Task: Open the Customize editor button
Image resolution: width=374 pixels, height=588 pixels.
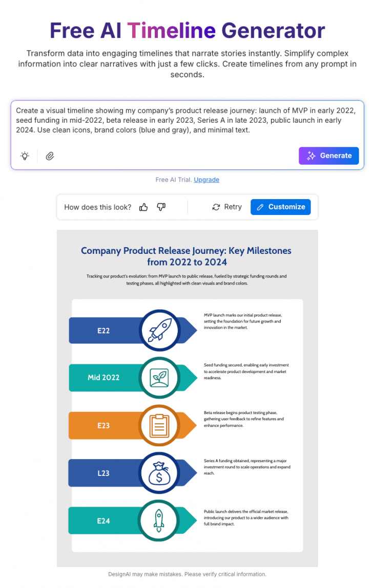Action: click(280, 207)
